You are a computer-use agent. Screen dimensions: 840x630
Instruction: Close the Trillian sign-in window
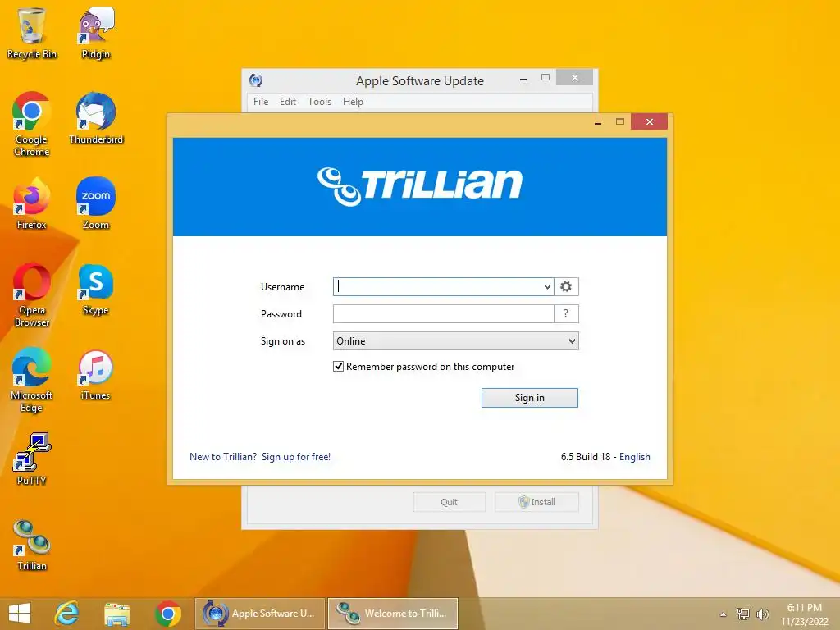tap(650, 122)
